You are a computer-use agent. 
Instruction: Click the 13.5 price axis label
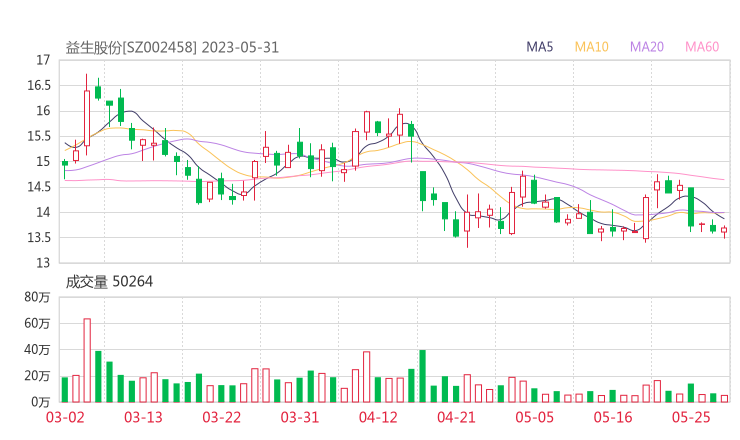[39, 237]
